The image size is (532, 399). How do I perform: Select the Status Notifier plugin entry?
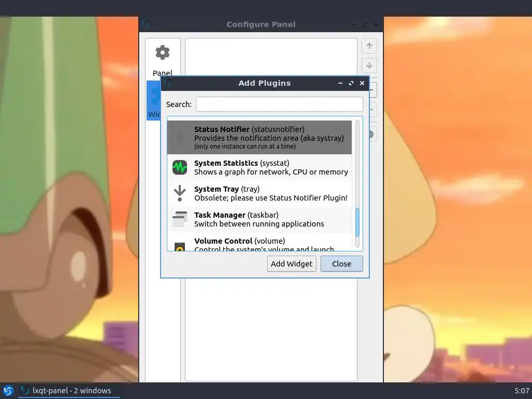pos(259,137)
